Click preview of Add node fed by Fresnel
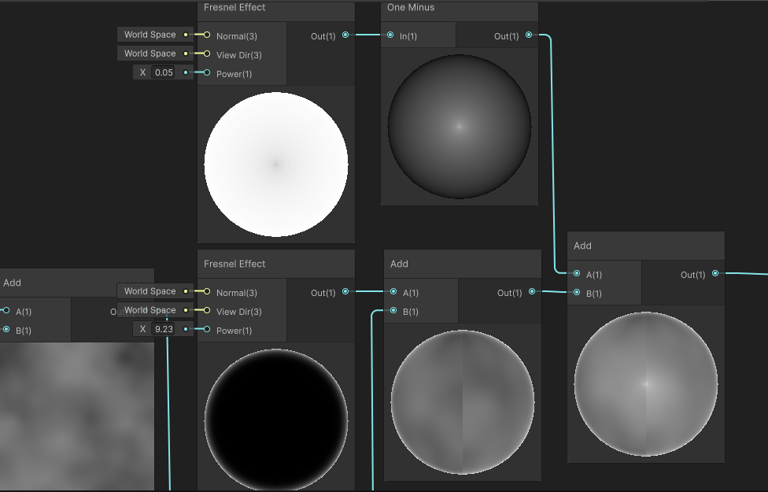 pos(462,402)
